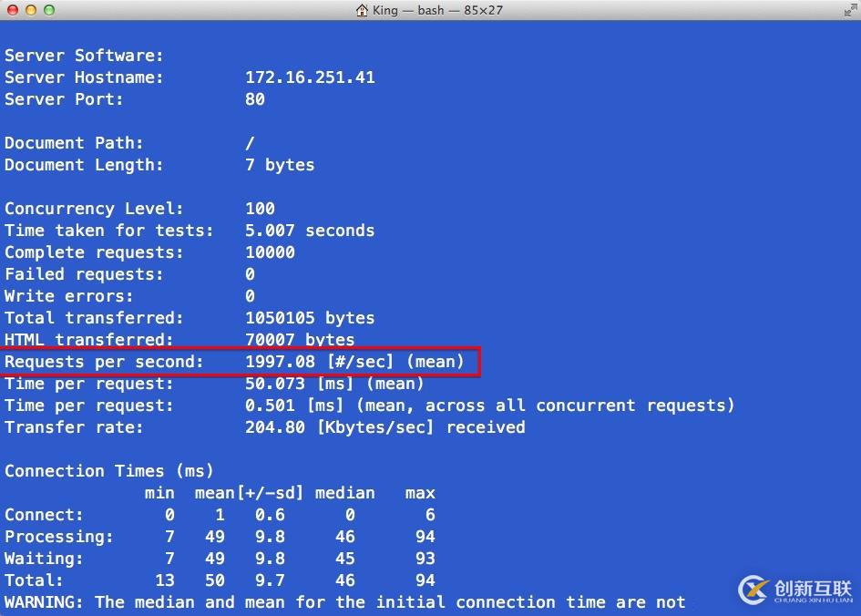The height and width of the screenshot is (616, 861).
Task: Click the 'Transfer rate:' label
Action: 74,427
